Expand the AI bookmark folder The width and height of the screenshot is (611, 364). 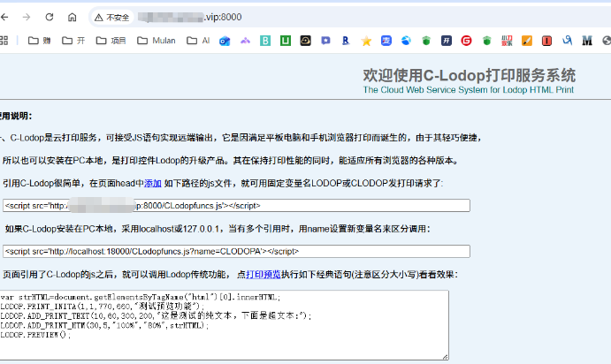click(198, 41)
